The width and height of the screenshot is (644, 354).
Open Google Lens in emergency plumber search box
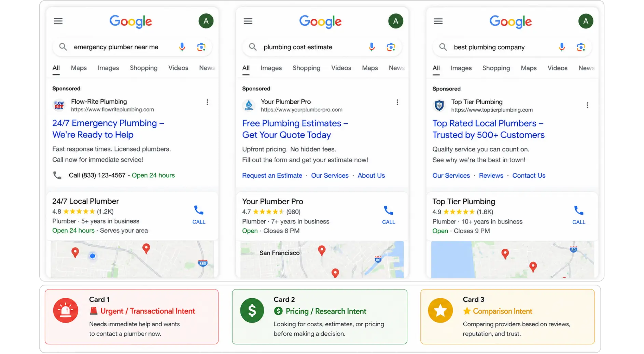[201, 47]
